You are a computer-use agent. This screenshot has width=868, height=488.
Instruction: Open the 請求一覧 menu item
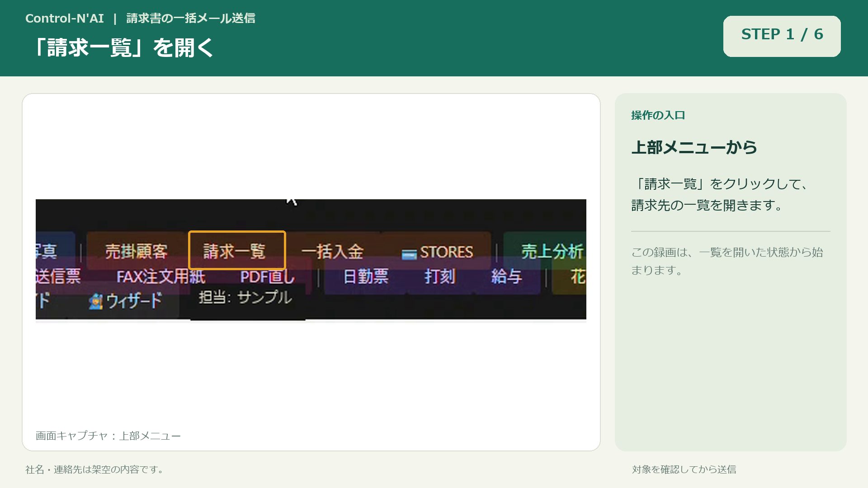click(x=237, y=250)
